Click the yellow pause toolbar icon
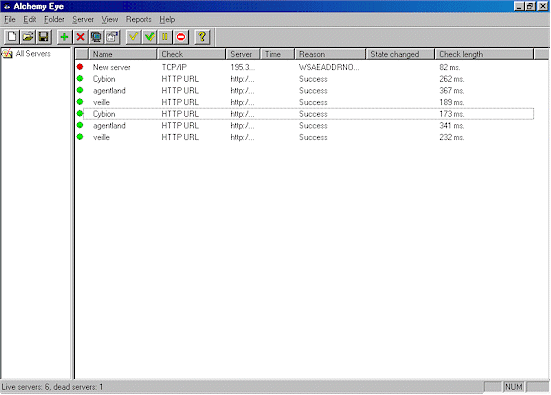 (165, 37)
